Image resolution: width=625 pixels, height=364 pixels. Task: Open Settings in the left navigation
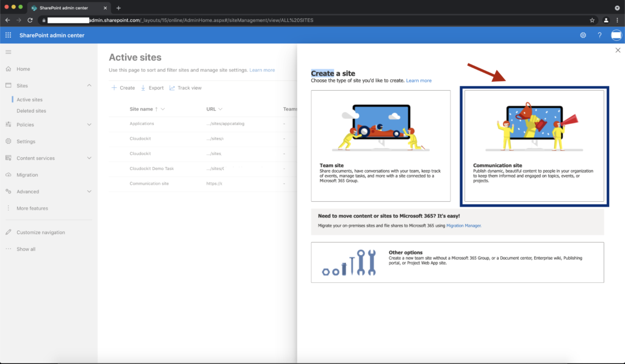point(26,141)
